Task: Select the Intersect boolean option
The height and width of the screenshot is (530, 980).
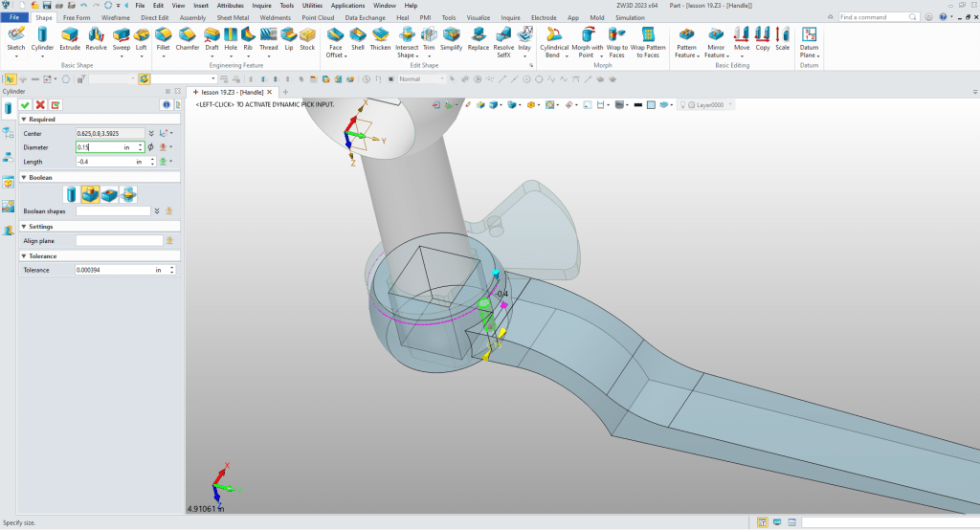Action: click(x=128, y=194)
